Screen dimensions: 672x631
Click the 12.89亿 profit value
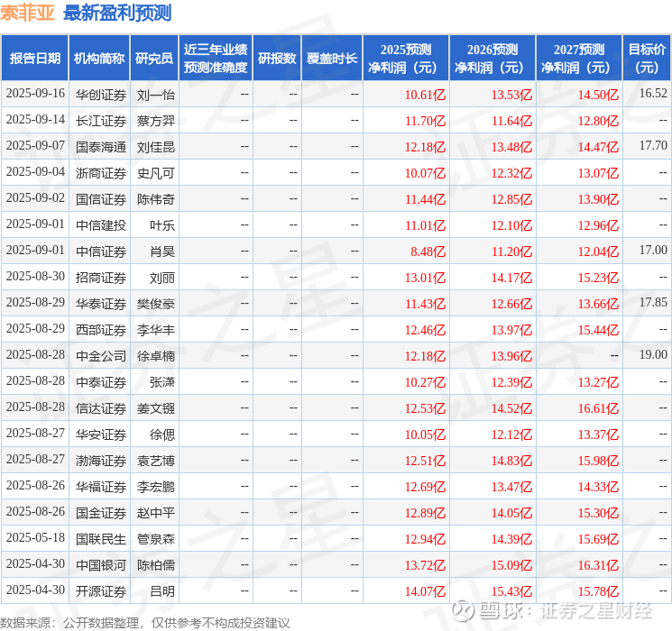[425, 513]
